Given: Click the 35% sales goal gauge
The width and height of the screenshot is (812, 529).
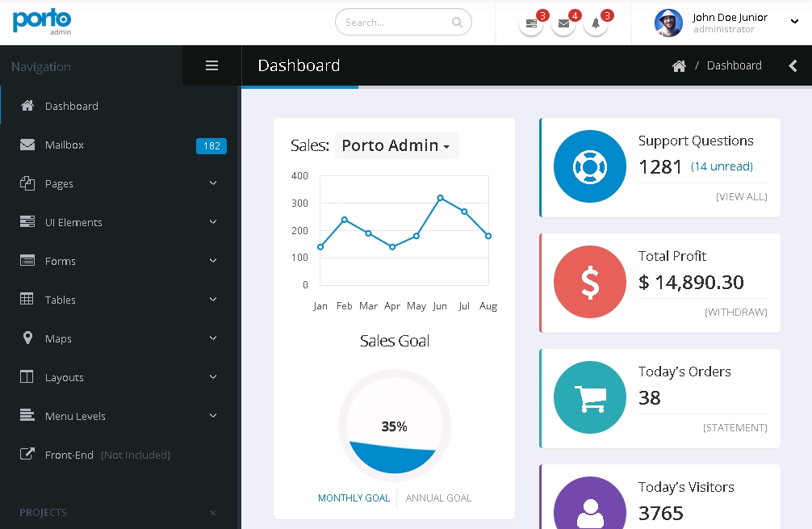Looking at the screenshot, I should 394,426.
